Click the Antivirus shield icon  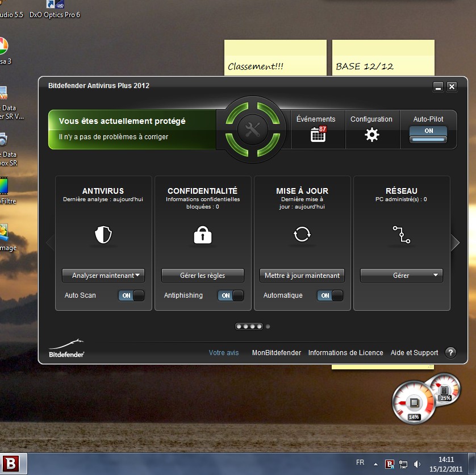click(103, 235)
